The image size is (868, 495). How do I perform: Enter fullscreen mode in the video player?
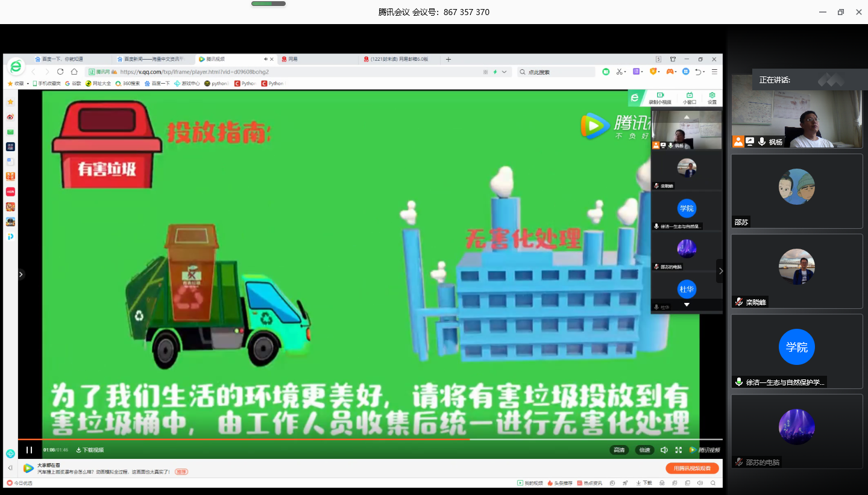point(678,450)
